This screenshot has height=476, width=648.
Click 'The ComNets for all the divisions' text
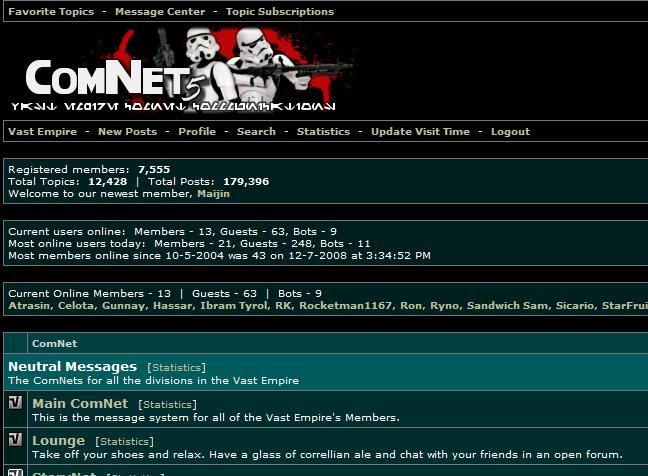pos(153,381)
